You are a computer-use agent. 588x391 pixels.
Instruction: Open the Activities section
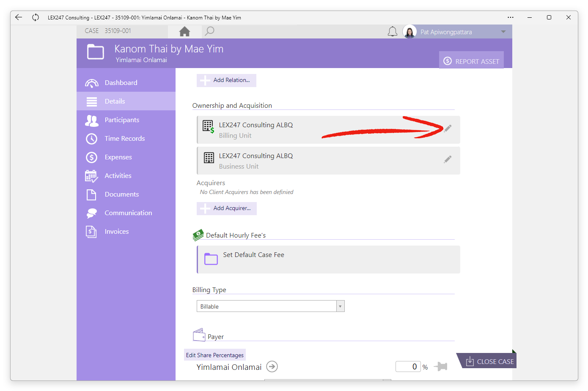tap(126, 175)
